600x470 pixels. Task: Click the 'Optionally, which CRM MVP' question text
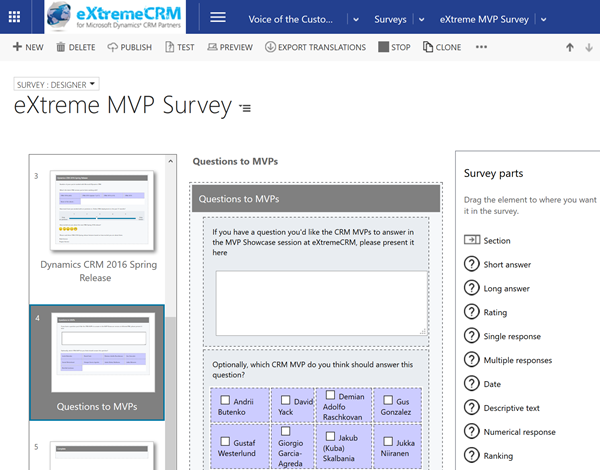tap(313, 369)
